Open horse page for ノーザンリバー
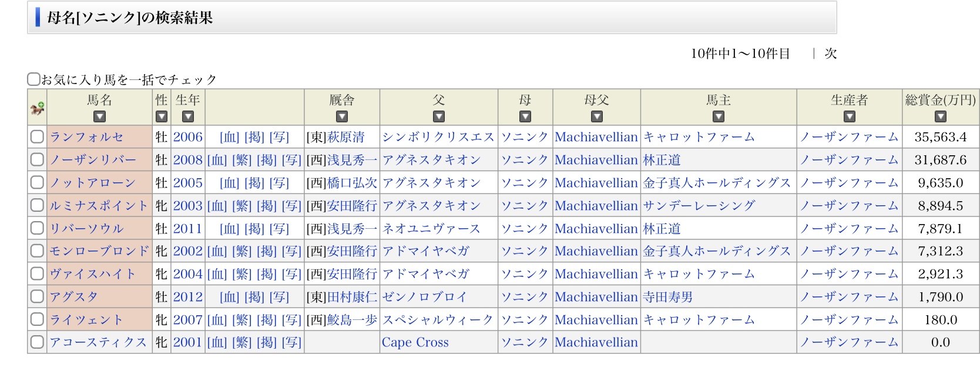 point(93,160)
